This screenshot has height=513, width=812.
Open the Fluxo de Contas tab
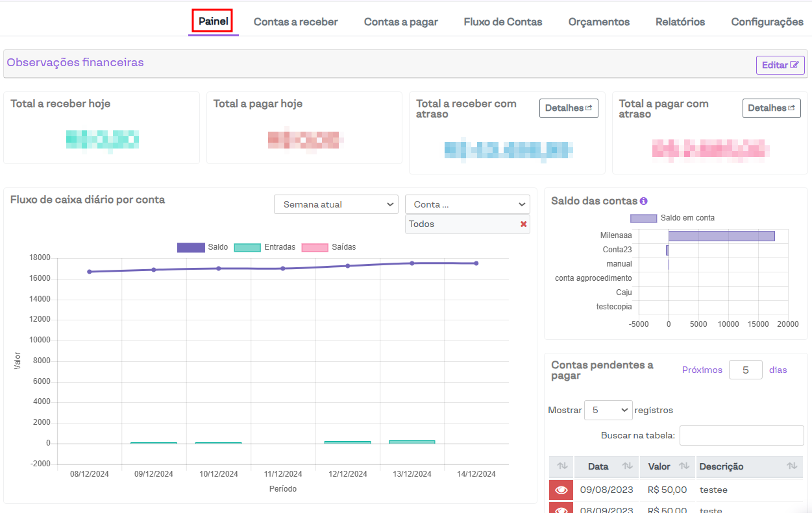pos(502,21)
